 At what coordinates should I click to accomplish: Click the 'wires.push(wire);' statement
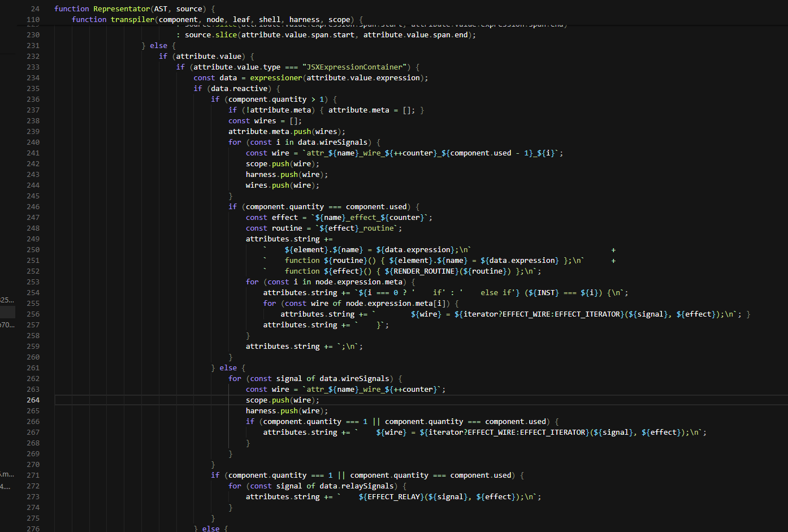click(x=283, y=185)
